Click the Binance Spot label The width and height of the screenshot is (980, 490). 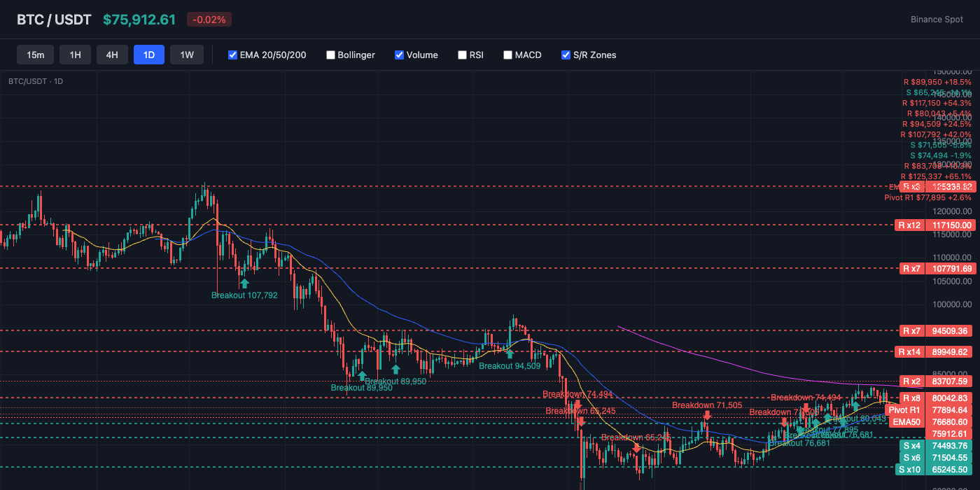point(937,20)
